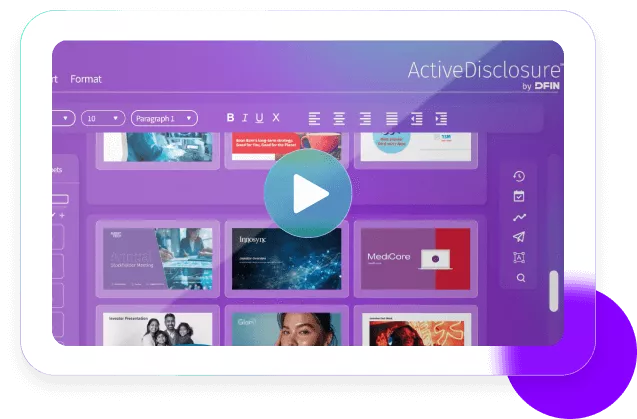Click the X clear formatting icon

click(276, 117)
